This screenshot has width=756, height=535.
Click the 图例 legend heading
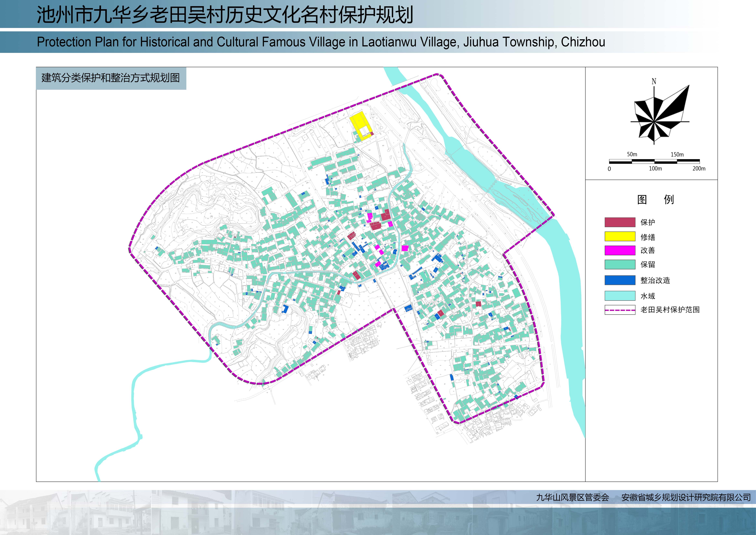click(655, 200)
